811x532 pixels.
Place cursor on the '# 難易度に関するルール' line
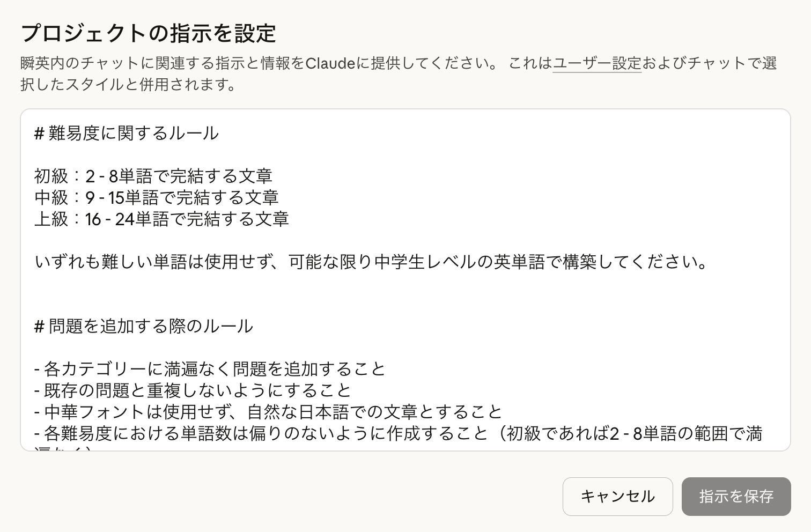[x=127, y=133]
